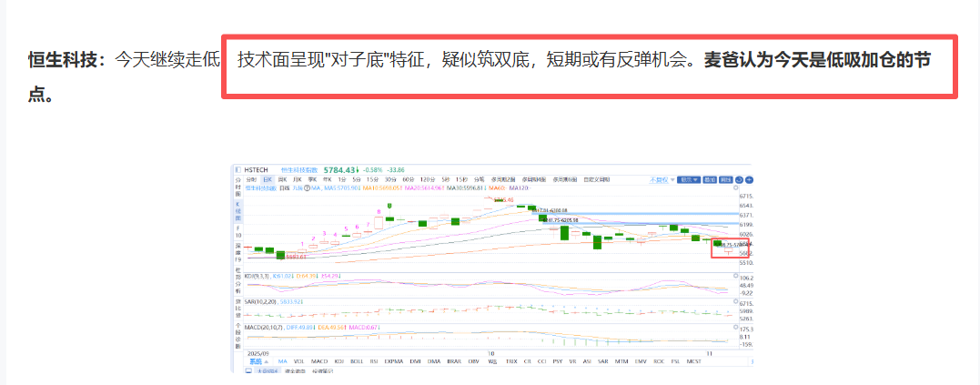
Task: Select the EXPMA indicator tab
Action: click(394, 362)
